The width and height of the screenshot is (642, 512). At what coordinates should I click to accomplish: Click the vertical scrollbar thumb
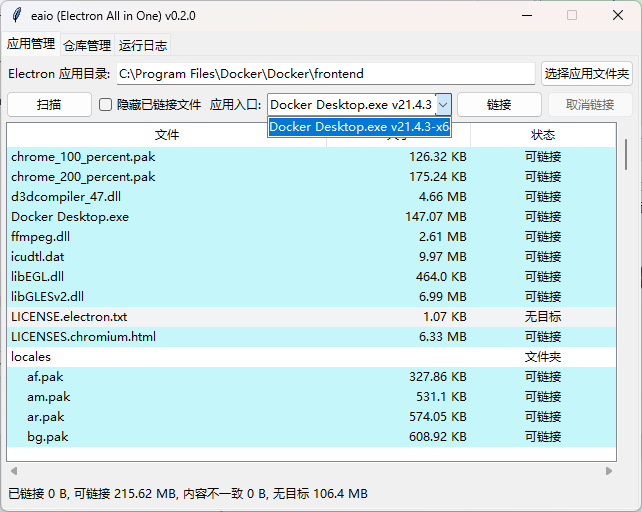(x=626, y=154)
